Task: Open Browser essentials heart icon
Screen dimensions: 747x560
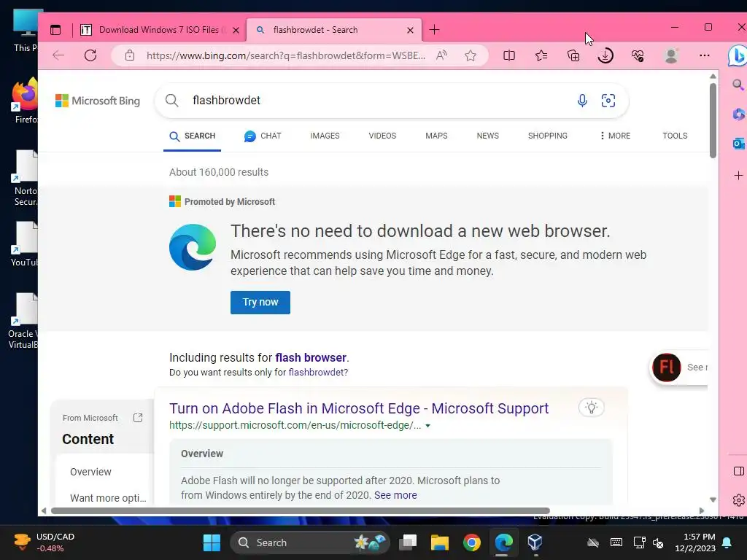Action: (638, 55)
